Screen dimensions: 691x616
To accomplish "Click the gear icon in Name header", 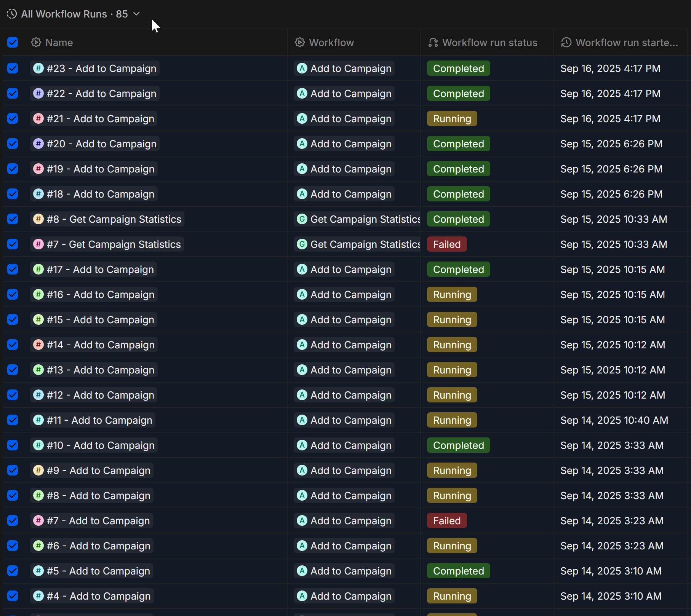I will point(36,42).
